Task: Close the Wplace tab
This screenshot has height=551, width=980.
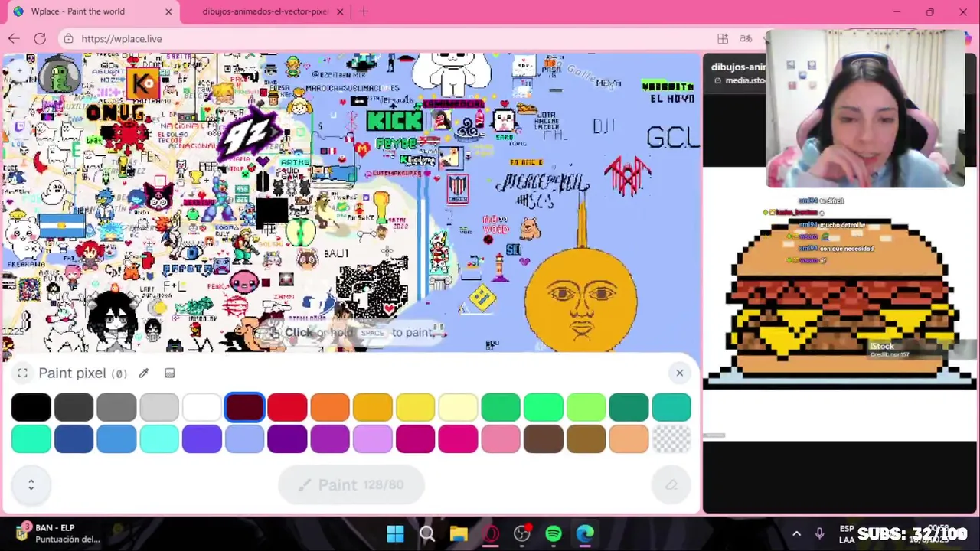Action: point(168,11)
